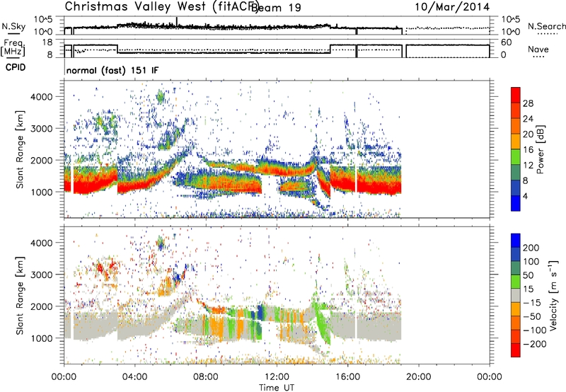Click the '2000' tick on power panel
The height and width of the screenshot is (392, 566).
41,160
